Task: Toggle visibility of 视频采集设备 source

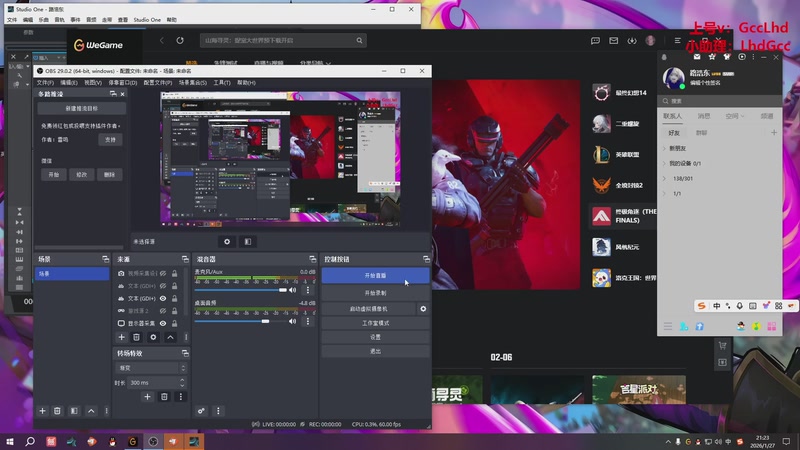Action: [163, 273]
